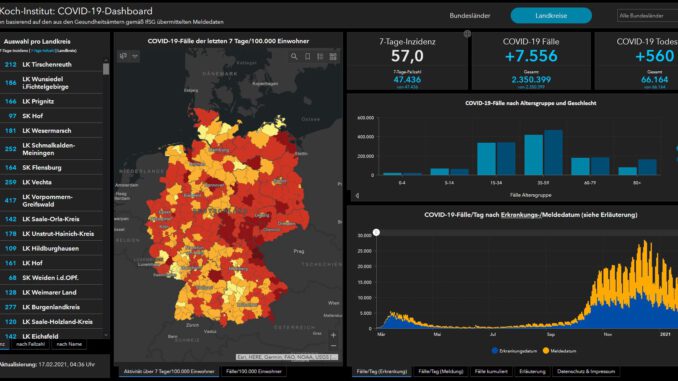
Task: Select LK Unstrut-Hainich-Kreis list row
Action: point(51,234)
